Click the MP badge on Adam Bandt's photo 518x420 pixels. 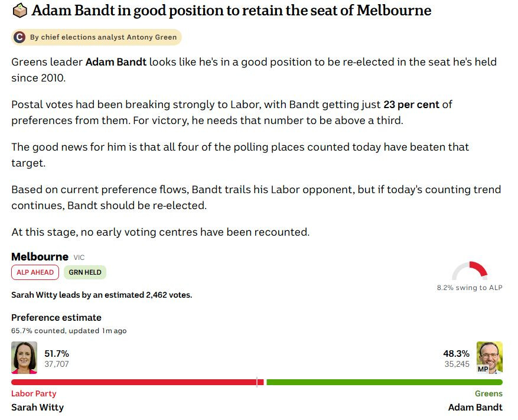tap(483, 369)
